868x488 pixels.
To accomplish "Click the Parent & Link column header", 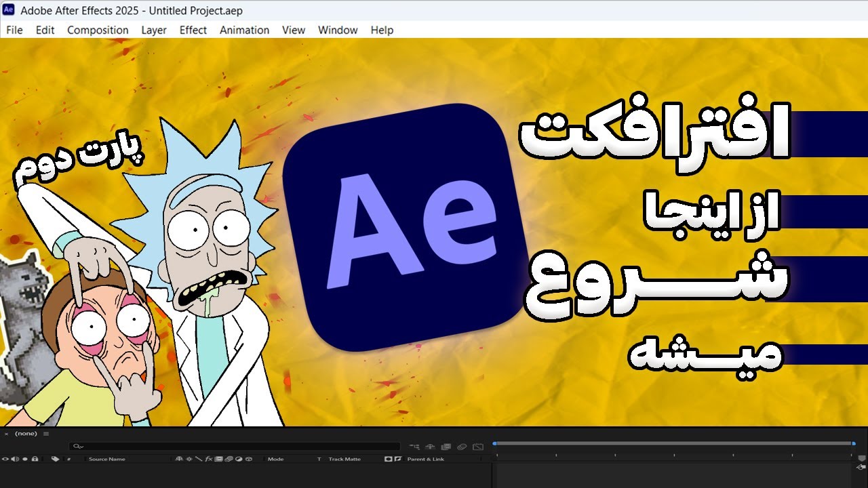I will pyautogui.click(x=426, y=460).
